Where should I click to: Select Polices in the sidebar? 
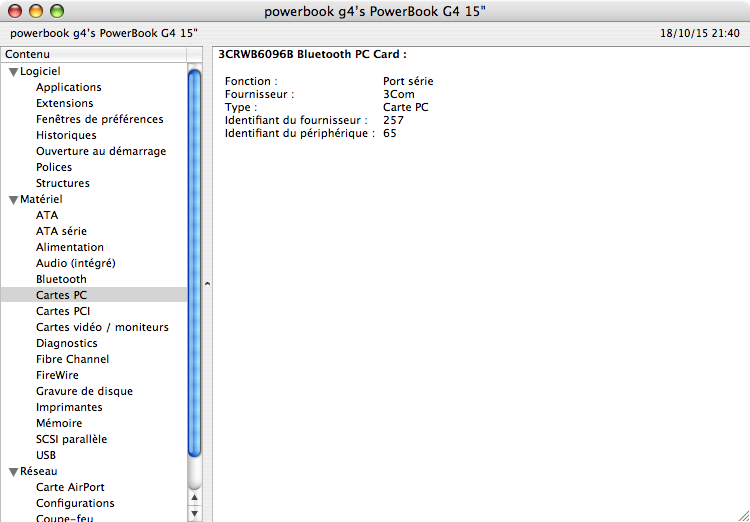coord(54,167)
